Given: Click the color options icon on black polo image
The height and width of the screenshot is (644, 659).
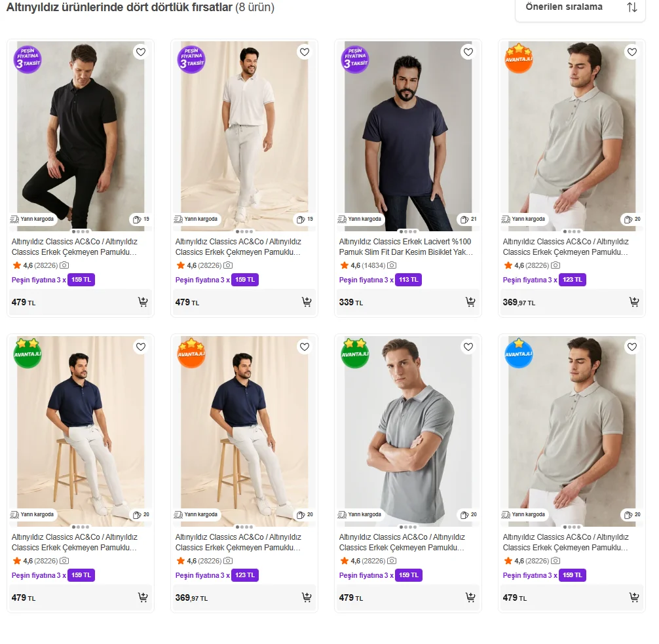Looking at the screenshot, I should [x=137, y=219].
